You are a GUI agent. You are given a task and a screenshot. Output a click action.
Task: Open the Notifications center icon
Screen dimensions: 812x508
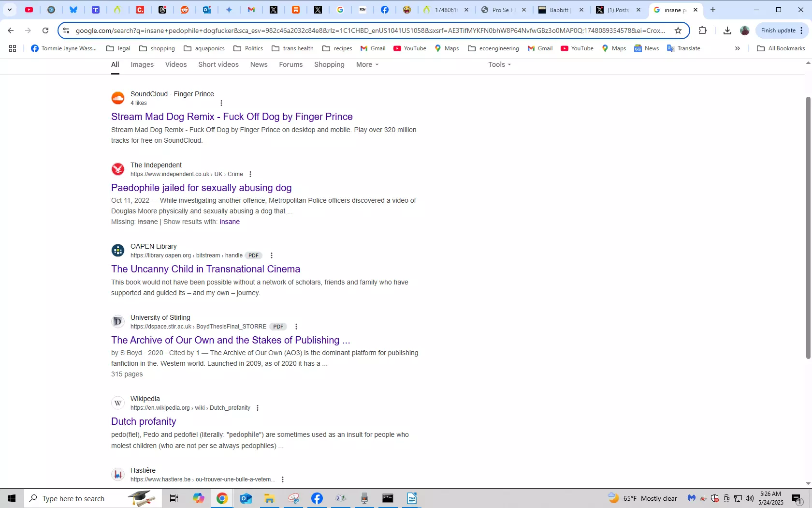pos(797,498)
